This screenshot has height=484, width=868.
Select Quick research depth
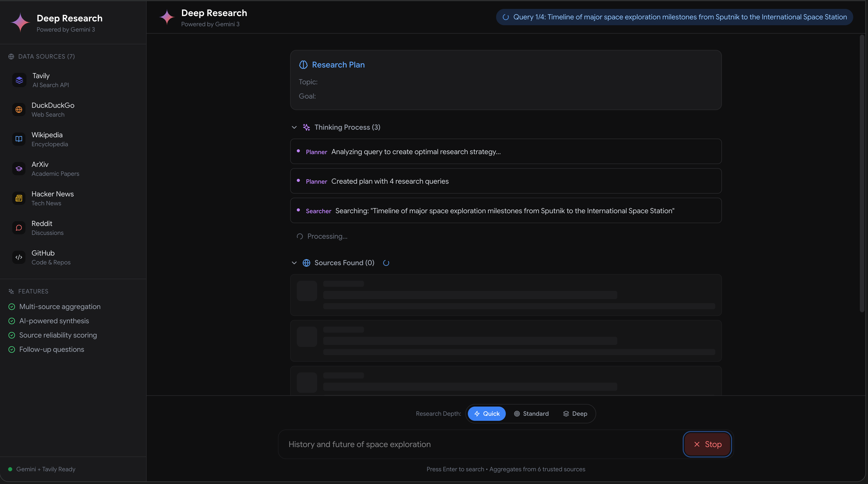487,413
